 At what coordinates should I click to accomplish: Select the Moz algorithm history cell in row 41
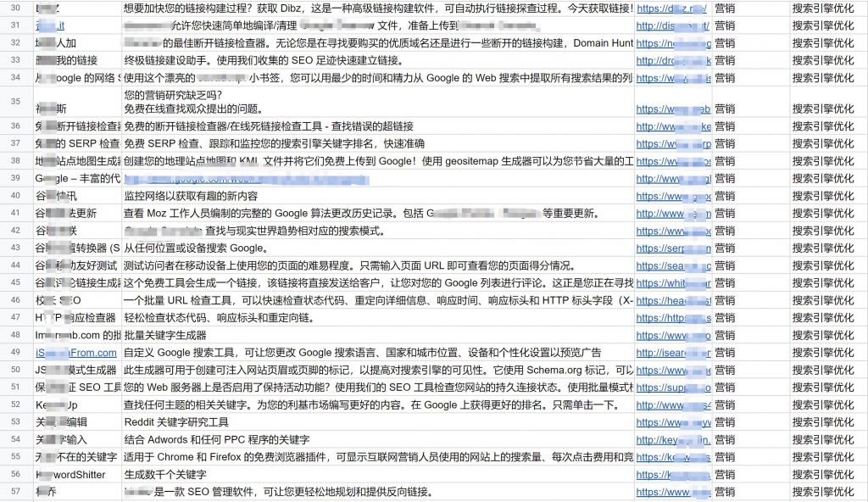tap(378, 214)
